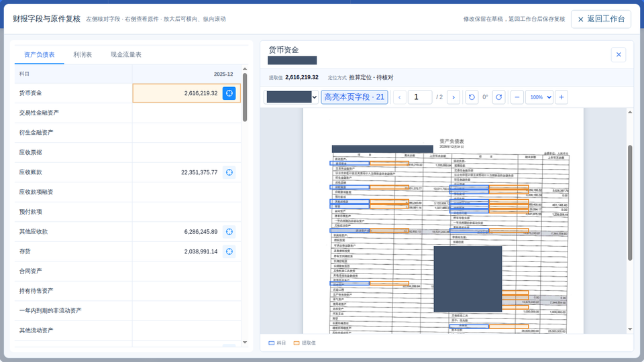The height and width of the screenshot is (362, 644).
Task: Select the 合同资产 row
Action: [127, 271]
